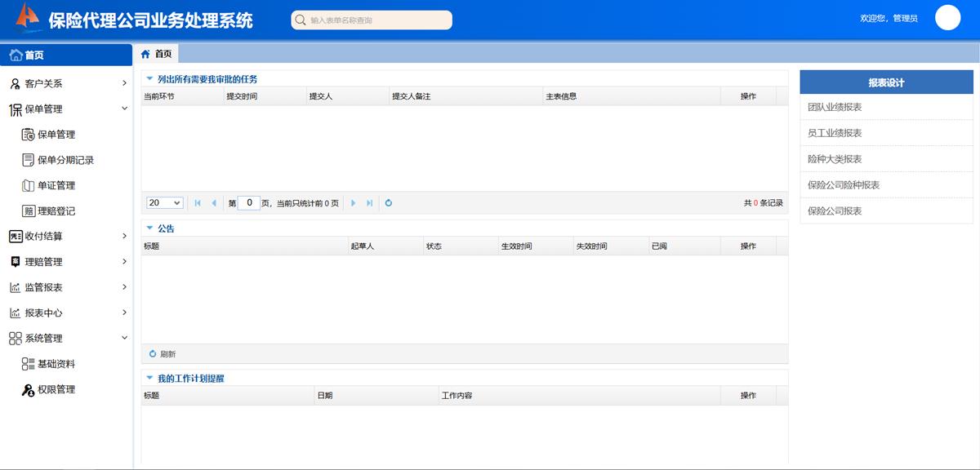Open 首页 in the sidebar
This screenshot has height=470, width=980.
[66, 55]
